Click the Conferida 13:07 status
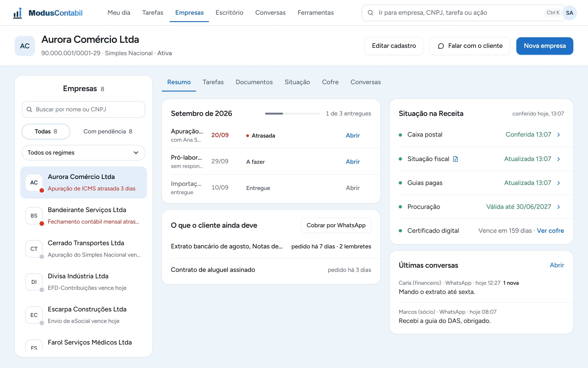Viewport: 588px width, 368px height. coord(528,135)
